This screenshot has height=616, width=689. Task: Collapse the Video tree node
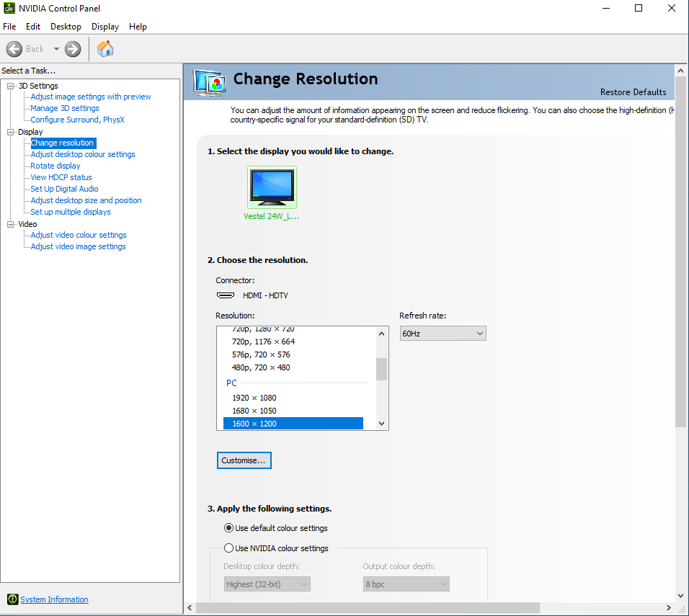point(11,224)
